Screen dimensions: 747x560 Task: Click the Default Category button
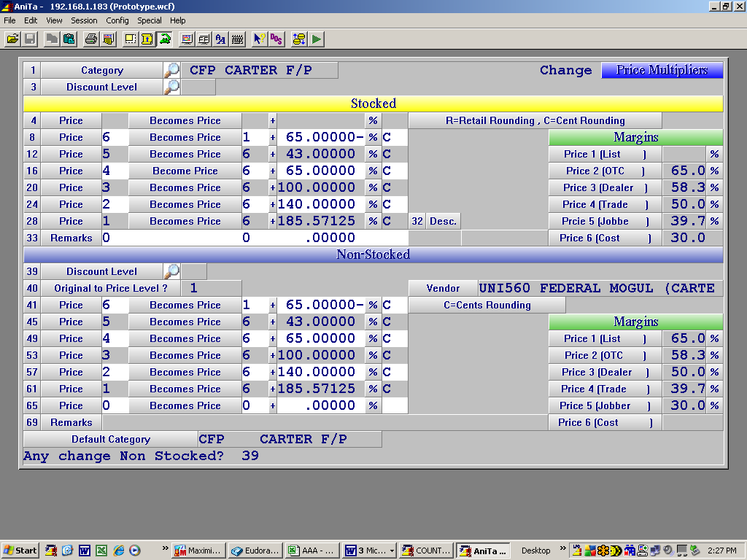coord(111,439)
